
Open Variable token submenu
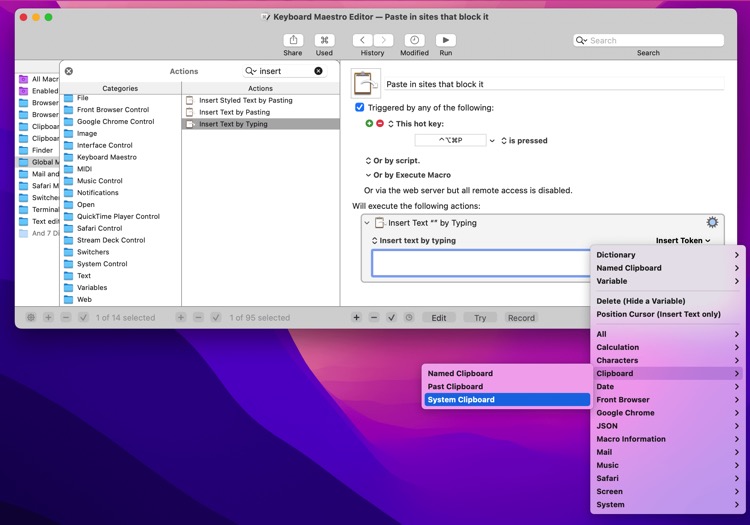[x=668, y=281]
